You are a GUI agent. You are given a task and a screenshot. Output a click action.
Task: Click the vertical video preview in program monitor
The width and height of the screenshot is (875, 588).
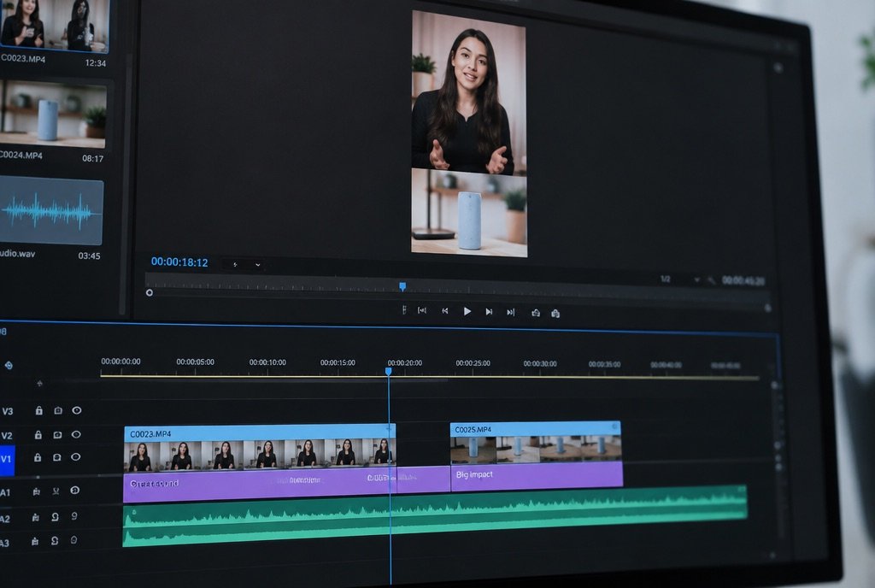point(469,133)
